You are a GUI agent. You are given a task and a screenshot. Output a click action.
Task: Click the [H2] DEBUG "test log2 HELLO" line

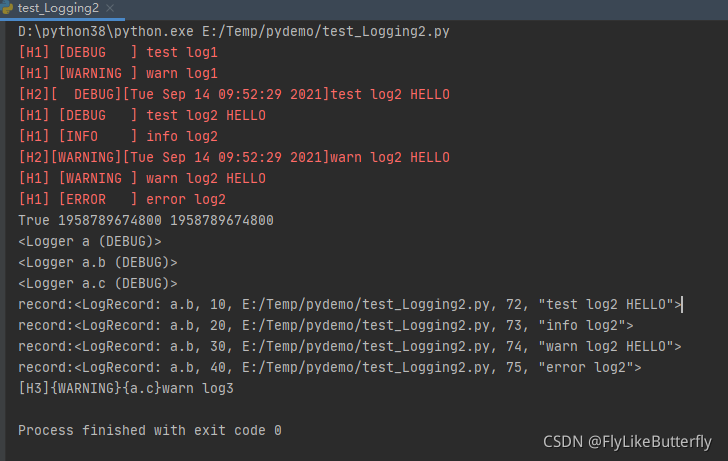234,94
